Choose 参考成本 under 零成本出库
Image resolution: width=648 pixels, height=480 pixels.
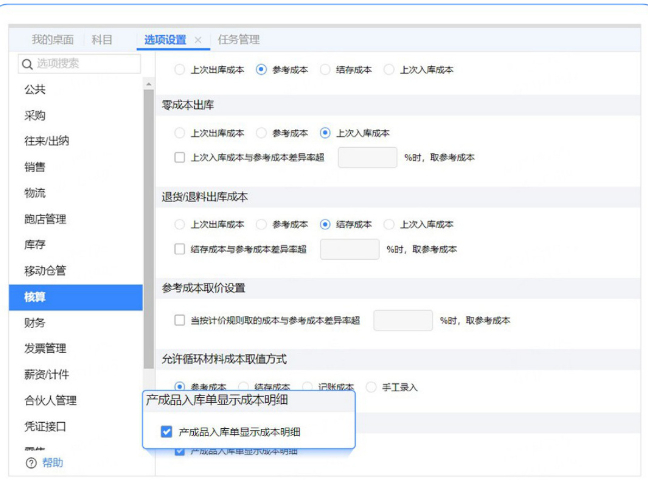click(261, 133)
